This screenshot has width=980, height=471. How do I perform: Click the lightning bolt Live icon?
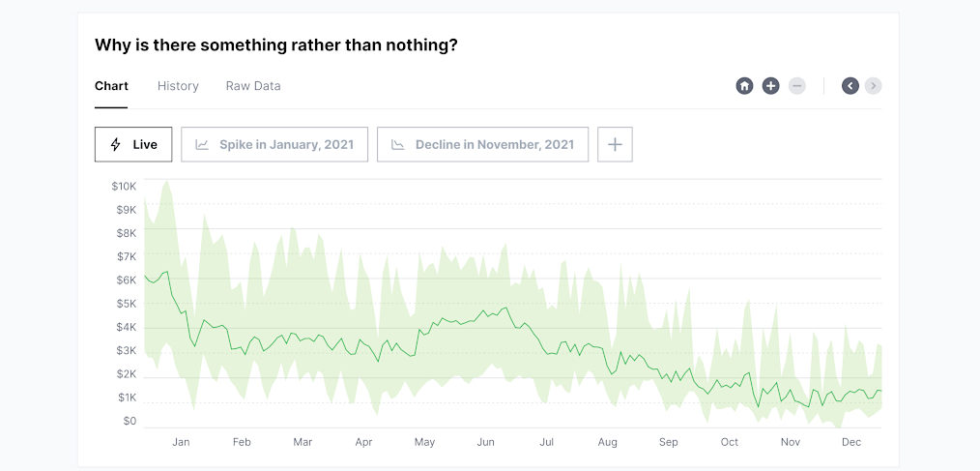click(x=116, y=144)
